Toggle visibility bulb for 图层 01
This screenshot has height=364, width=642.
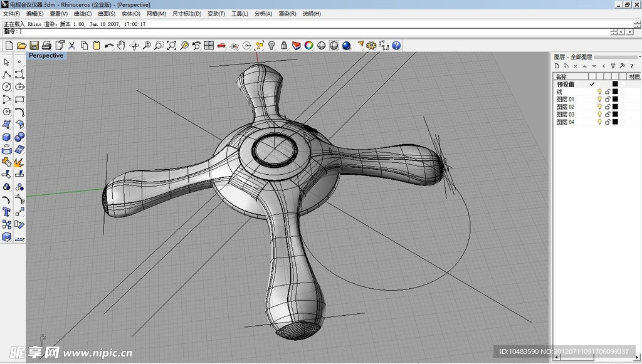(599, 99)
